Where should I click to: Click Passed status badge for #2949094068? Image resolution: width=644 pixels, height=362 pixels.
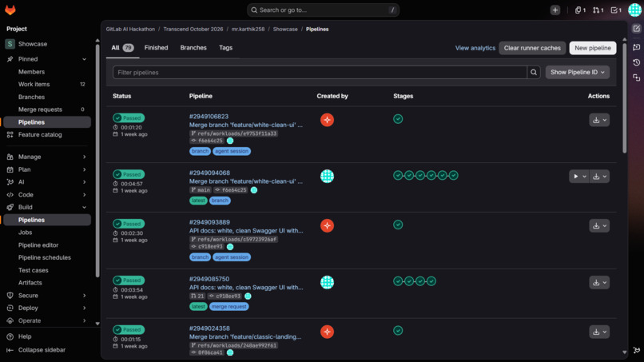point(129,174)
